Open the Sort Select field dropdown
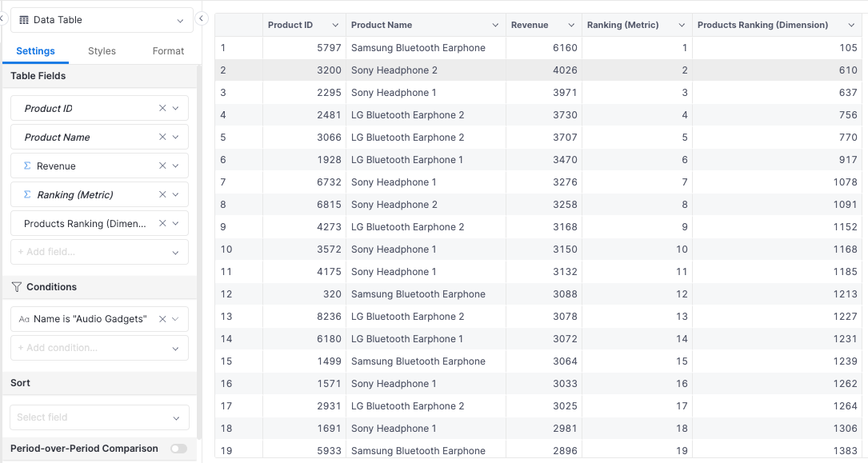 pyautogui.click(x=176, y=418)
